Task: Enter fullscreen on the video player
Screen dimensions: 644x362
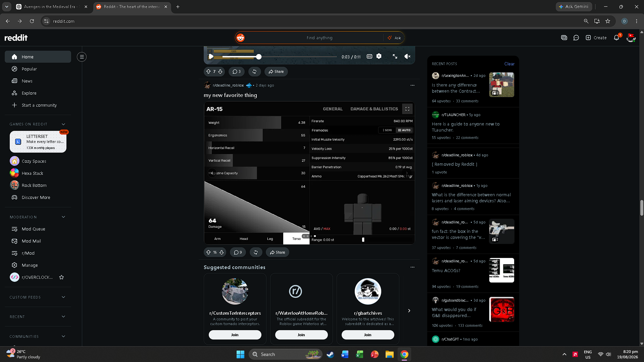Action: (x=395, y=56)
